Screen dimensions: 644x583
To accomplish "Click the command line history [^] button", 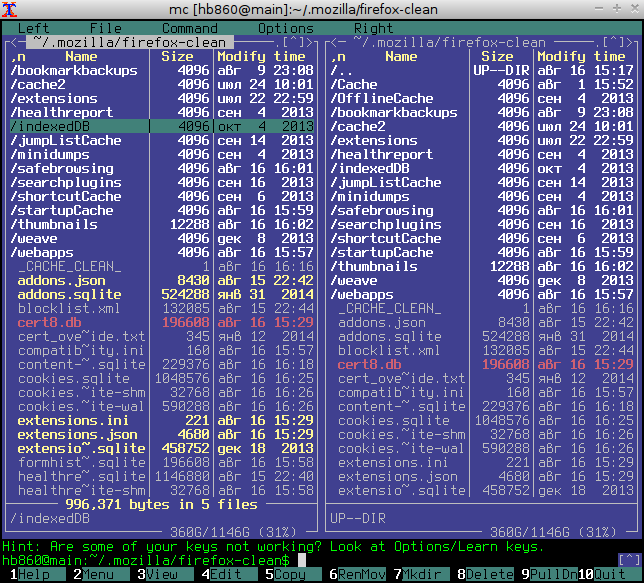I will 630,560.
